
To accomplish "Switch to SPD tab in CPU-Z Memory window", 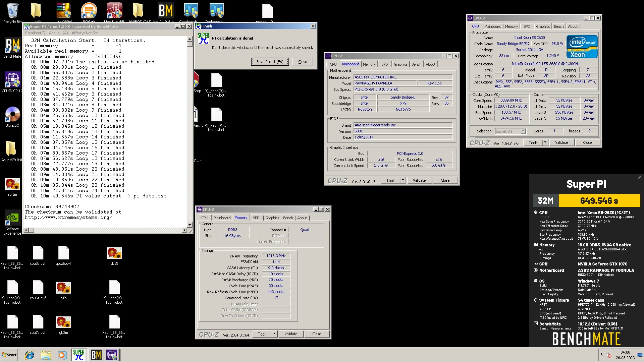I will coord(256,218).
